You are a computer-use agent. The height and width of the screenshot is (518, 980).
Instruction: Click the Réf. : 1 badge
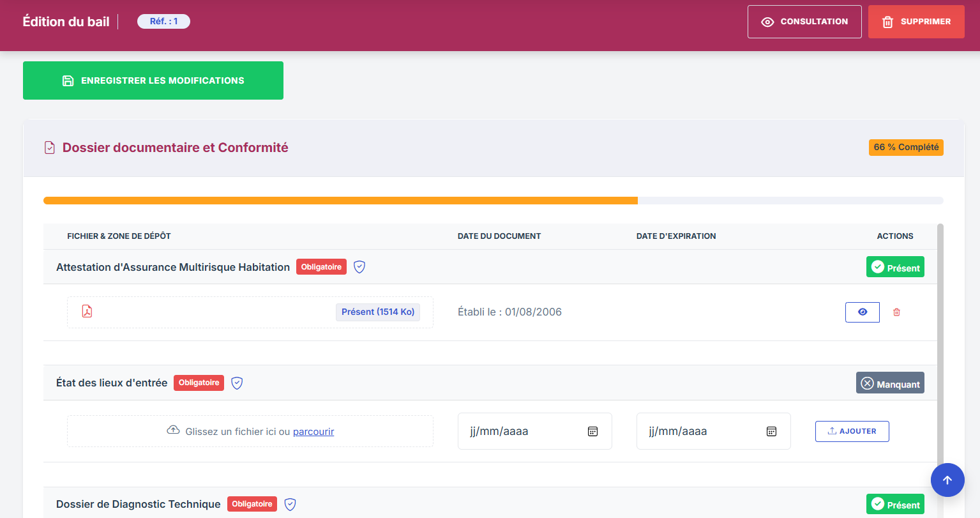(x=163, y=21)
